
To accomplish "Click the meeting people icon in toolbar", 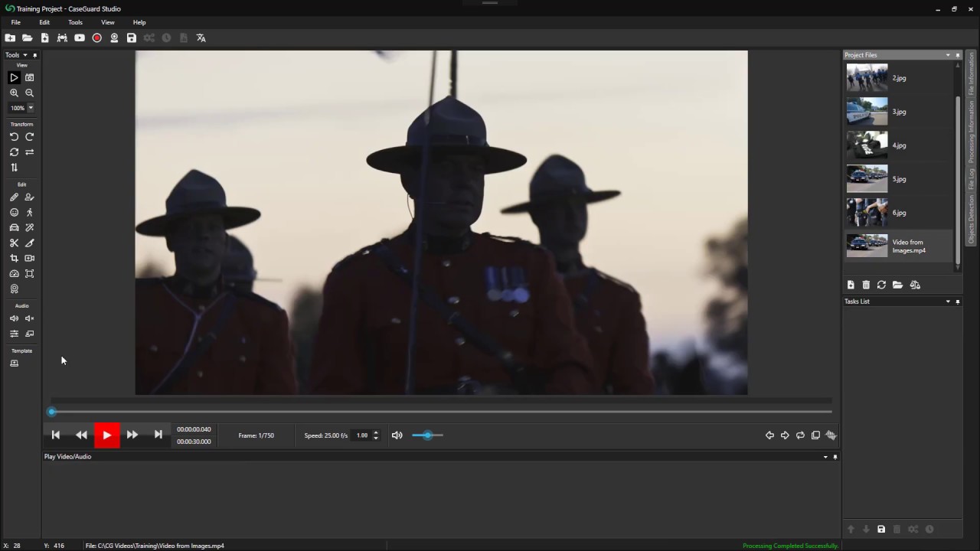I will click(62, 37).
